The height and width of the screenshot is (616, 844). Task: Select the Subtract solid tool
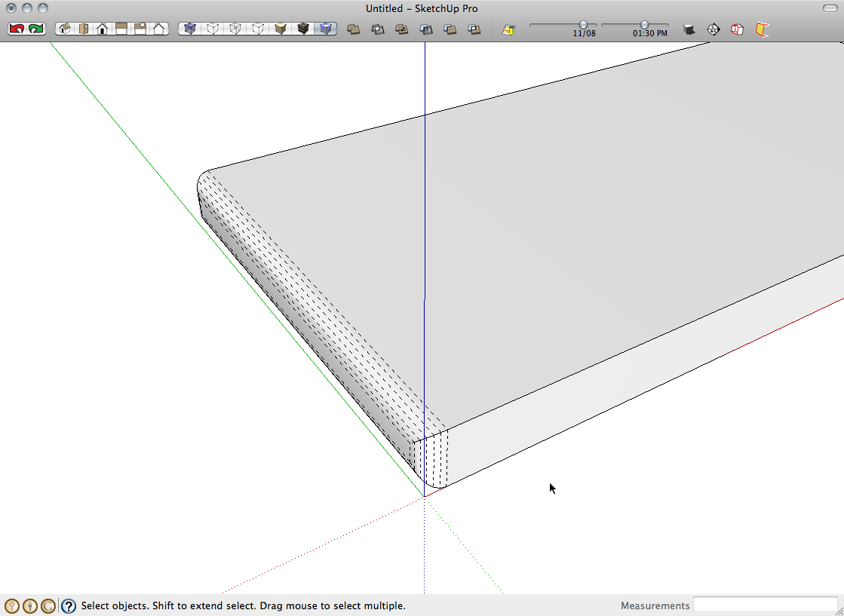coord(425,29)
